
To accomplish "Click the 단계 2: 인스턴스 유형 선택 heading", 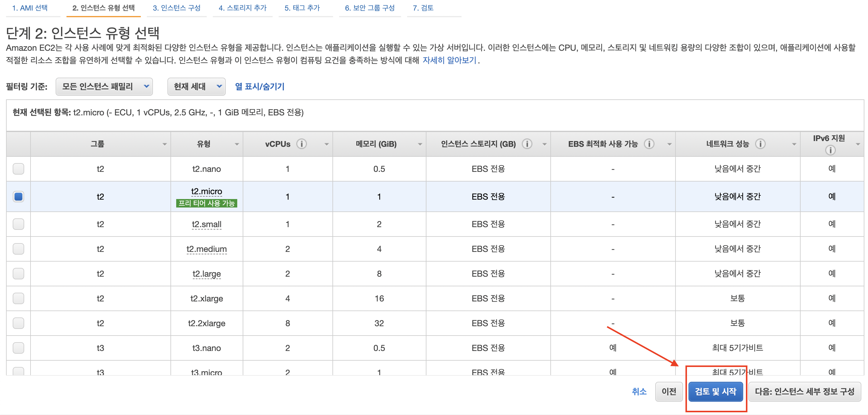I will pos(83,33).
